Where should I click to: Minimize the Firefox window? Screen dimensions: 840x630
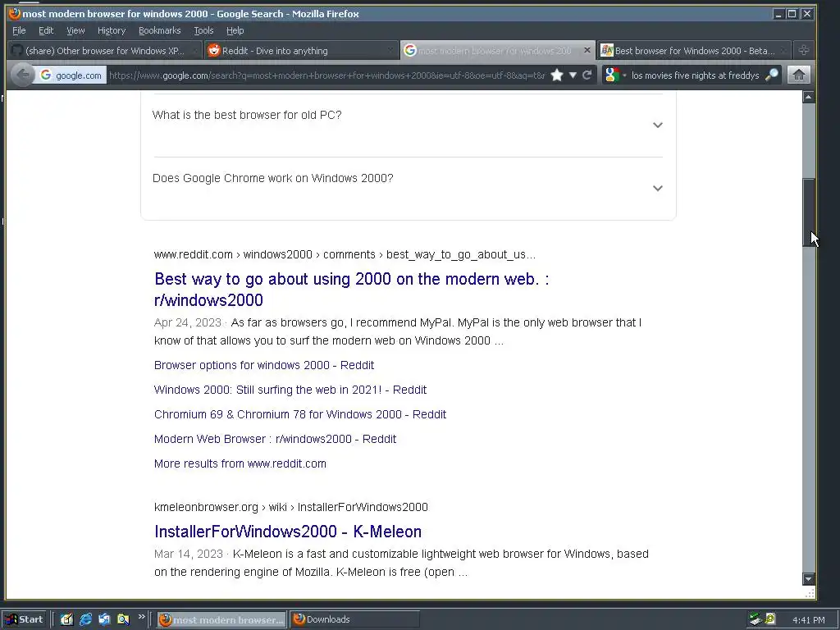[778, 14]
